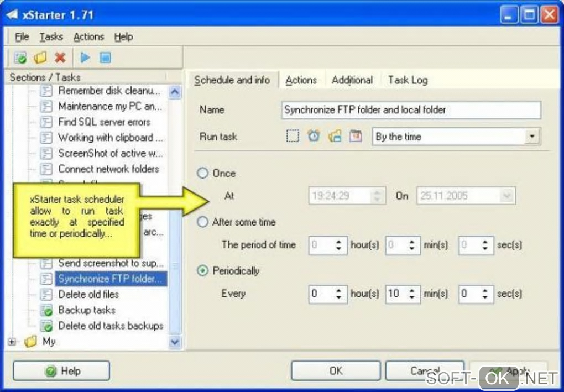Screen dimensions: 564x392
Task: Select 'Connect network folders' task
Action: 108,169
